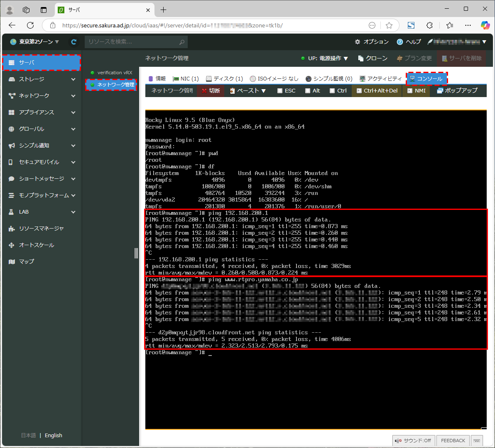Open the user account dropdown
This screenshot has width=495, height=448.
pyautogui.click(x=457, y=42)
